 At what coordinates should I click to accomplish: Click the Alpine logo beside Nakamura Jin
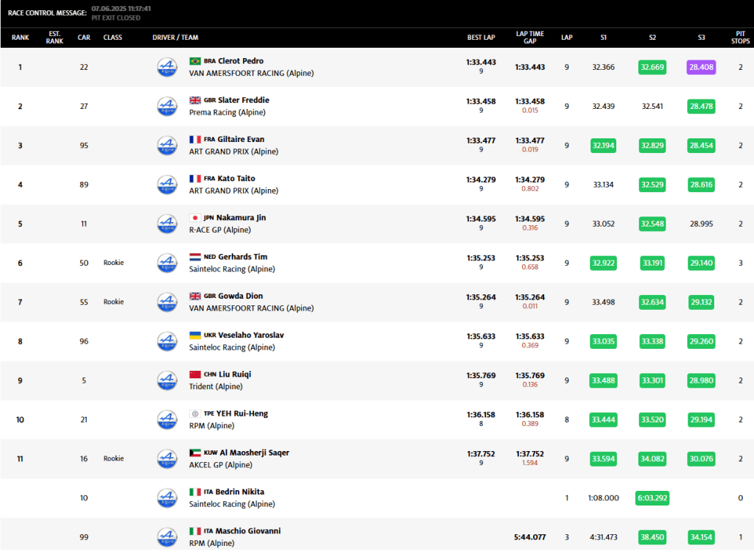tap(167, 224)
